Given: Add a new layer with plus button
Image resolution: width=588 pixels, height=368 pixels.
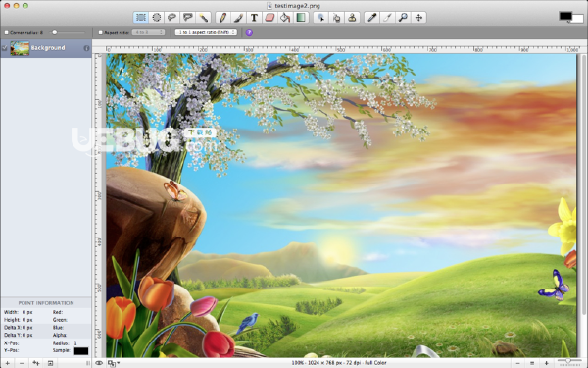Looking at the screenshot, I should (x=7, y=363).
